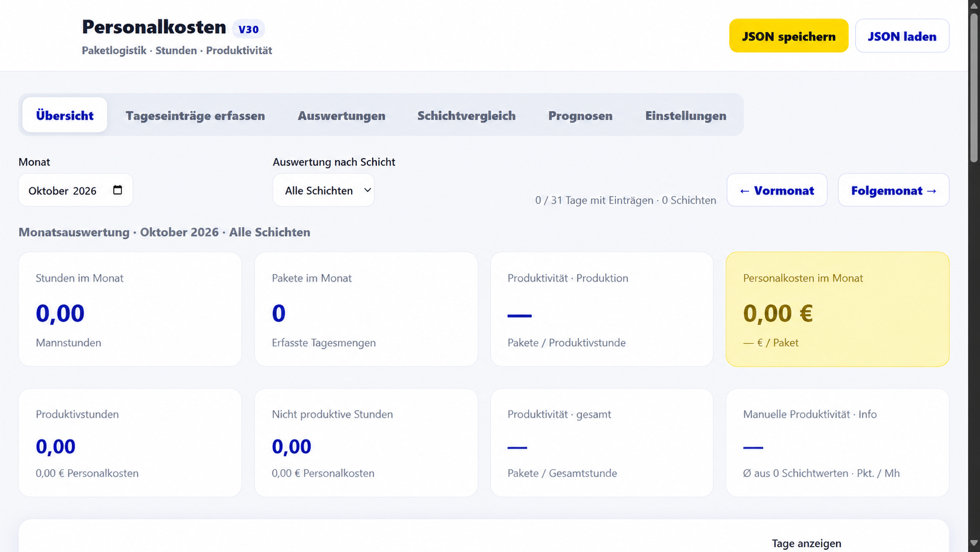The height and width of the screenshot is (552, 980).
Task: Click the JSON speichern button
Action: tap(788, 36)
